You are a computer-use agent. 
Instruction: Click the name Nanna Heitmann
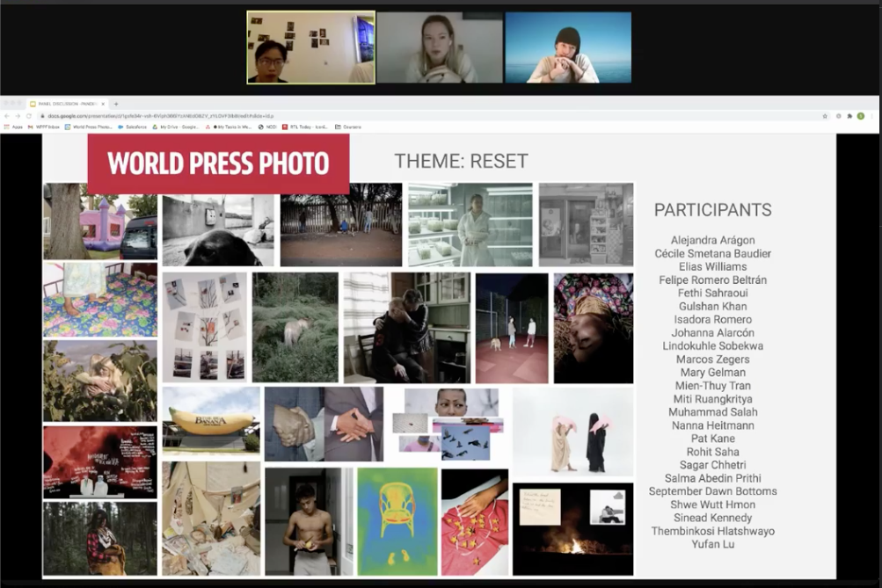pos(712,425)
